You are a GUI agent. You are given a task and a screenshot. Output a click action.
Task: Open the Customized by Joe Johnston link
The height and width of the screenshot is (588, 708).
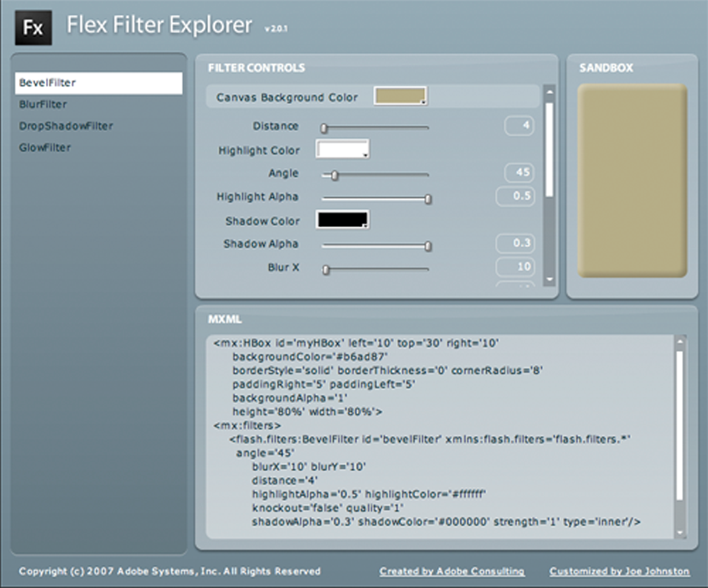[619, 572]
